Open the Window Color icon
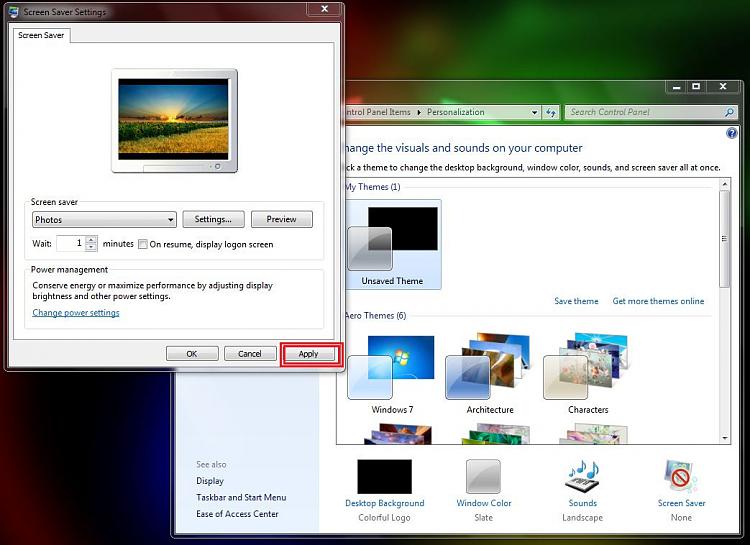 [483, 477]
